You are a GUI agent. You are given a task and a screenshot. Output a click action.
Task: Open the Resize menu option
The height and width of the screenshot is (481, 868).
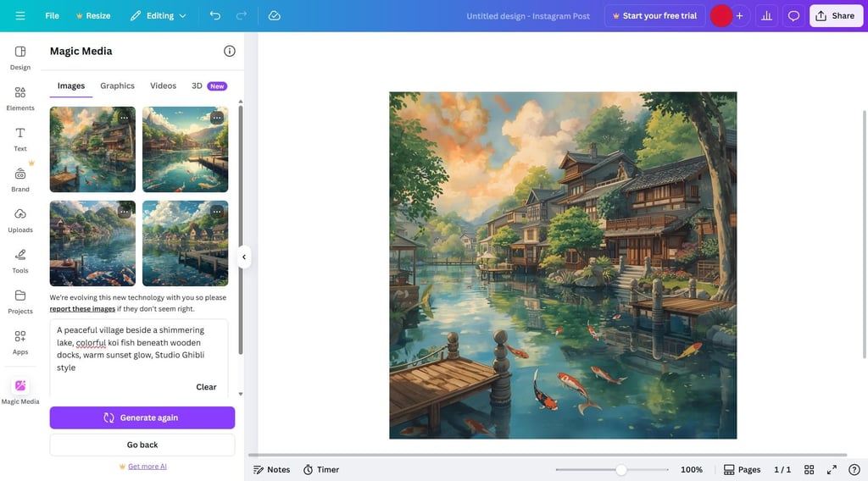point(93,15)
